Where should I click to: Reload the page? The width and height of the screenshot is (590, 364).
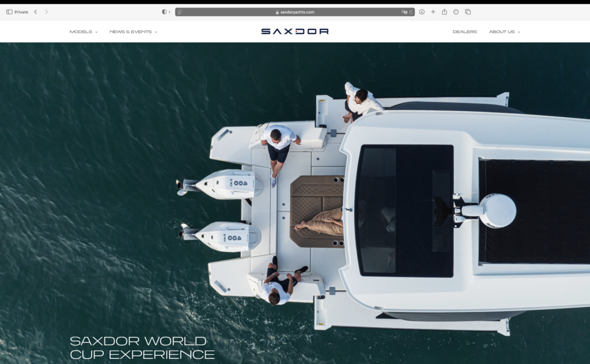[411, 12]
